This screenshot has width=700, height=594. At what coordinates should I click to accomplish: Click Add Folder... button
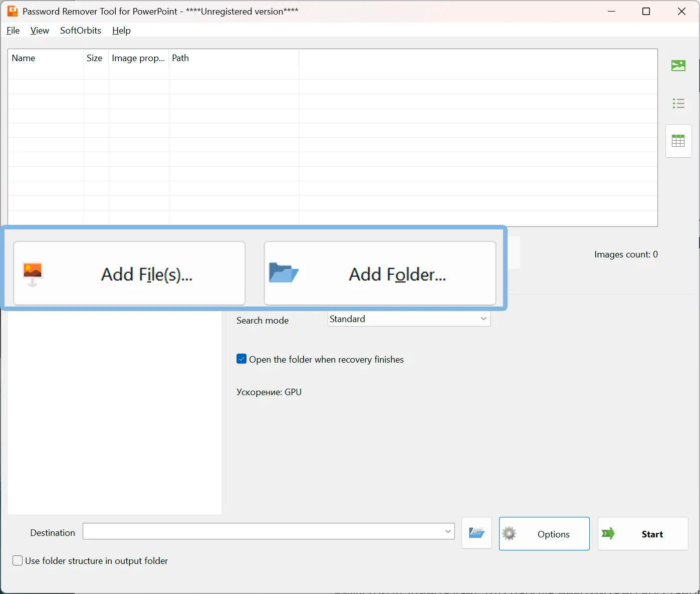coord(380,273)
